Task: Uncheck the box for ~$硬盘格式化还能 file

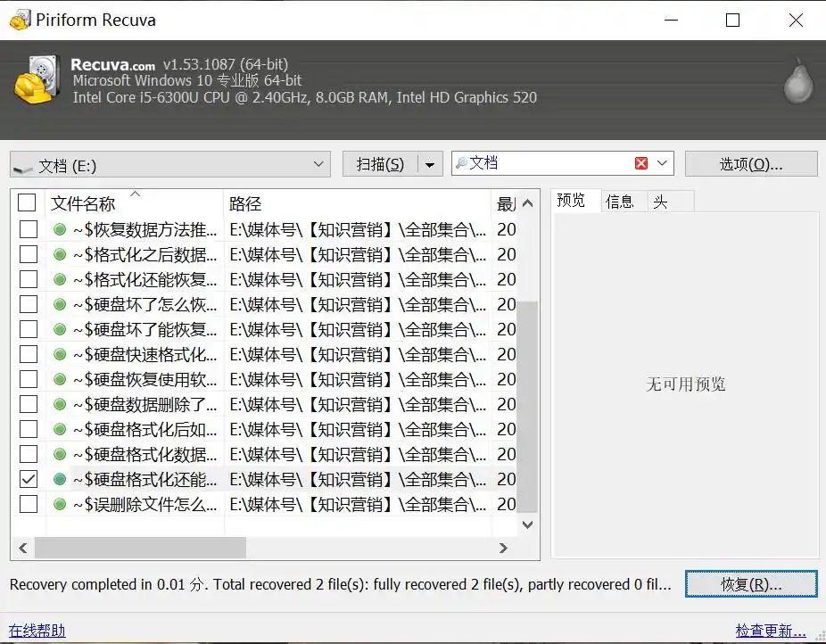Action: click(x=29, y=479)
